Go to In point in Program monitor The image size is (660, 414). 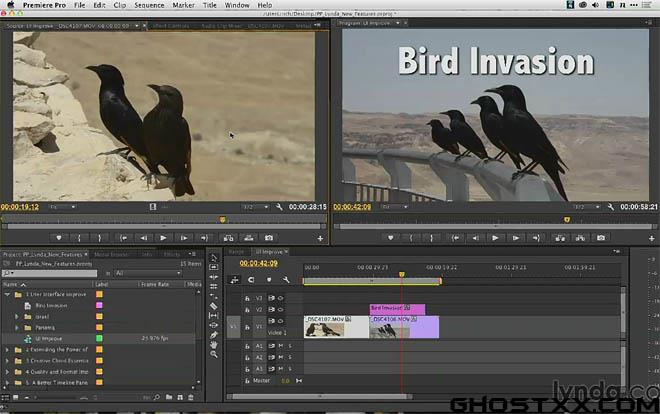pyautogui.click(x=455, y=238)
